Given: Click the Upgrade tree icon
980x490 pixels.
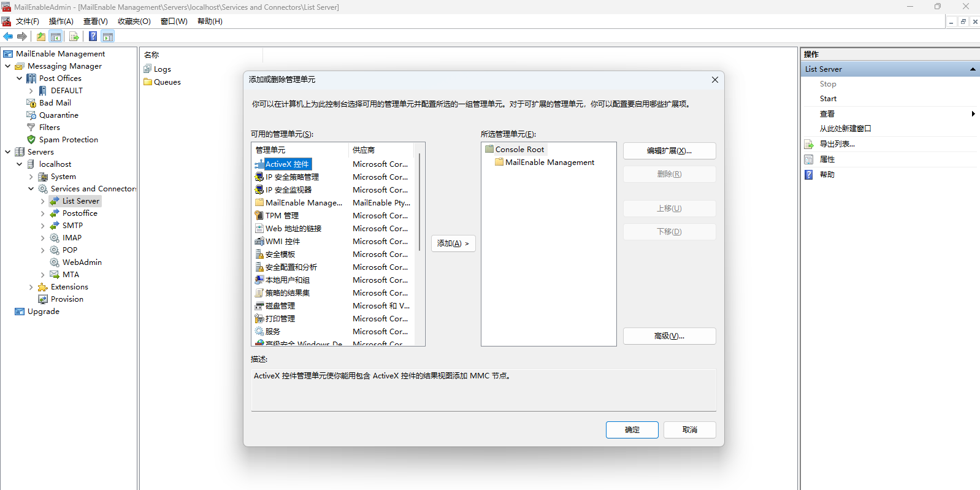Looking at the screenshot, I should [20, 312].
